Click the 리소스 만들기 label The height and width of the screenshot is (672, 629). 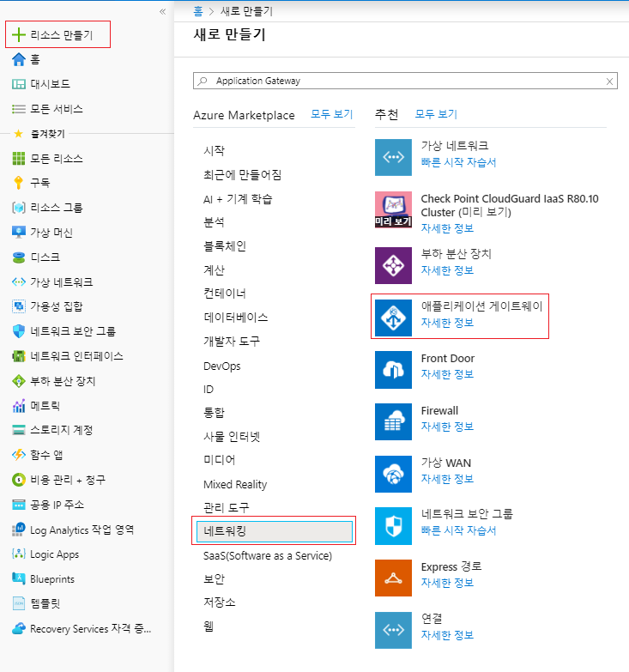coord(61,35)
